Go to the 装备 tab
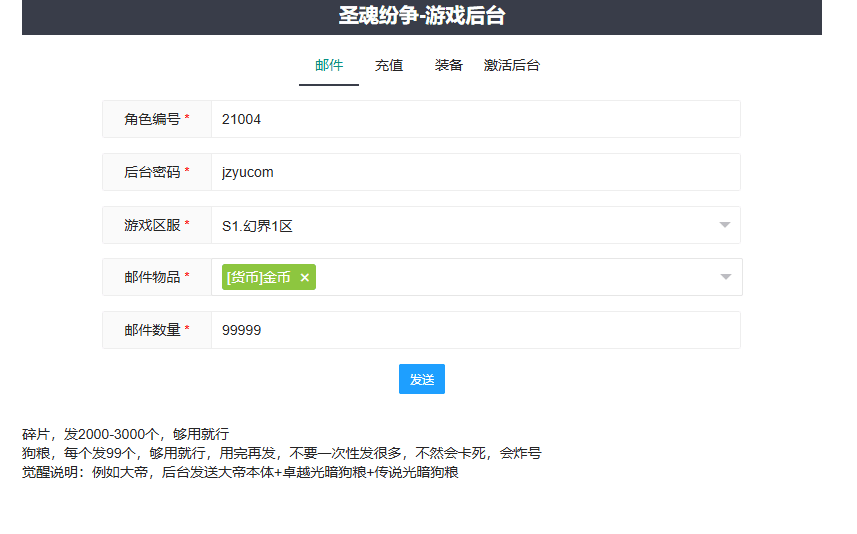Image resolution: width=857 pixels, height=534 pixels. [x=449, y=66]
